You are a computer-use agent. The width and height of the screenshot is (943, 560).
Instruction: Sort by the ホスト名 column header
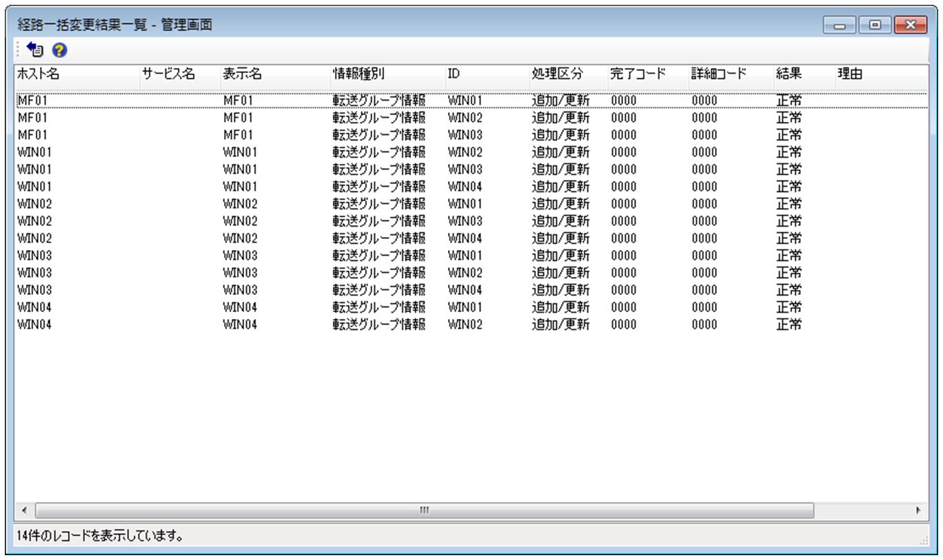click(77, 74)
